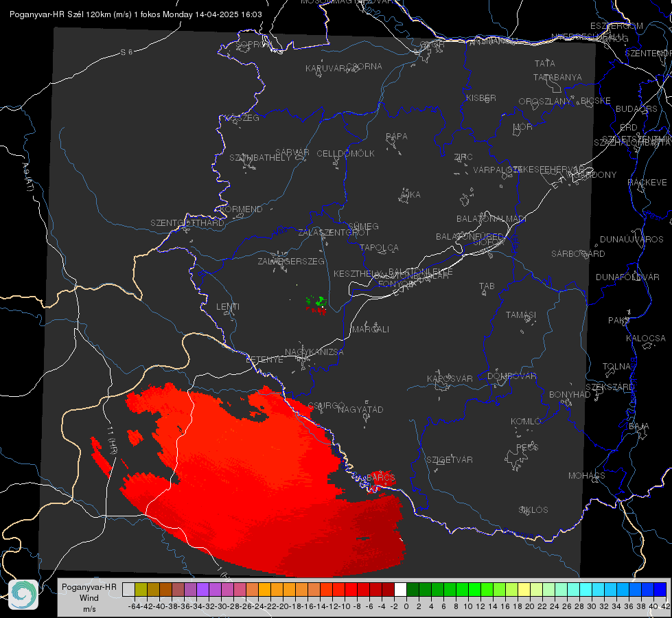Click the DOMBOVAR city label
Image resolution: width=672 pixels, height=618 pixels.
point(512,376)
